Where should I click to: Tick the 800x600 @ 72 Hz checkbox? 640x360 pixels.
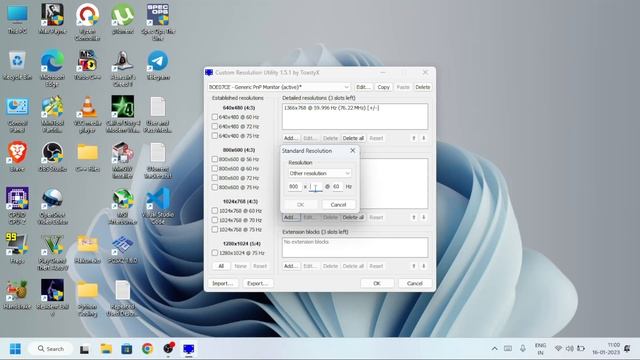click(215, 178)
